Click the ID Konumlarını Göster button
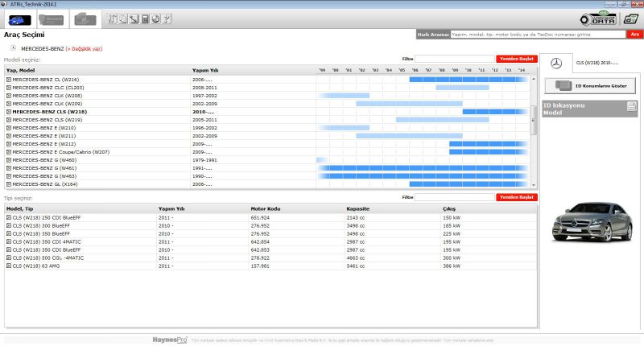 pyautogui.click(x=590, y=86)
